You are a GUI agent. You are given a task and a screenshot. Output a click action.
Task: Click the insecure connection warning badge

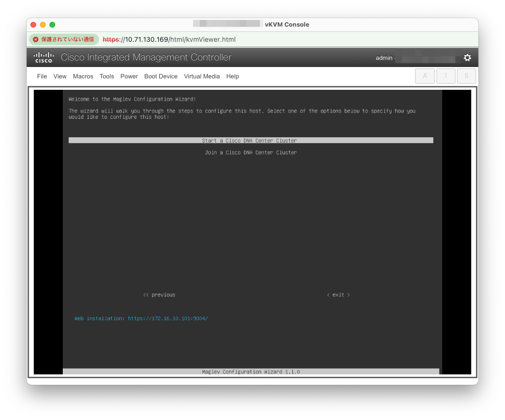tap(64, 39)
